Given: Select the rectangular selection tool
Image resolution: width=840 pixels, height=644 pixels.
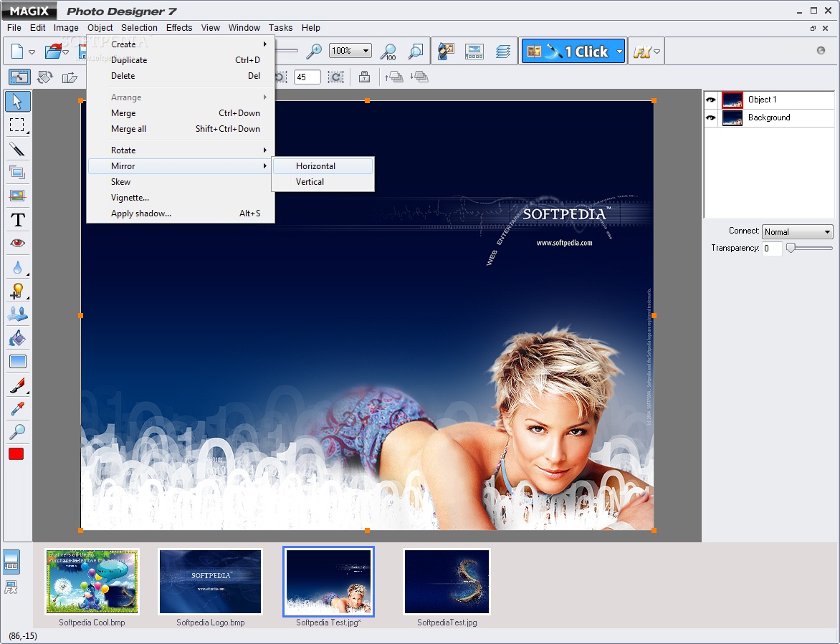Looking at the screenshot, I should [x=17, y=125].
